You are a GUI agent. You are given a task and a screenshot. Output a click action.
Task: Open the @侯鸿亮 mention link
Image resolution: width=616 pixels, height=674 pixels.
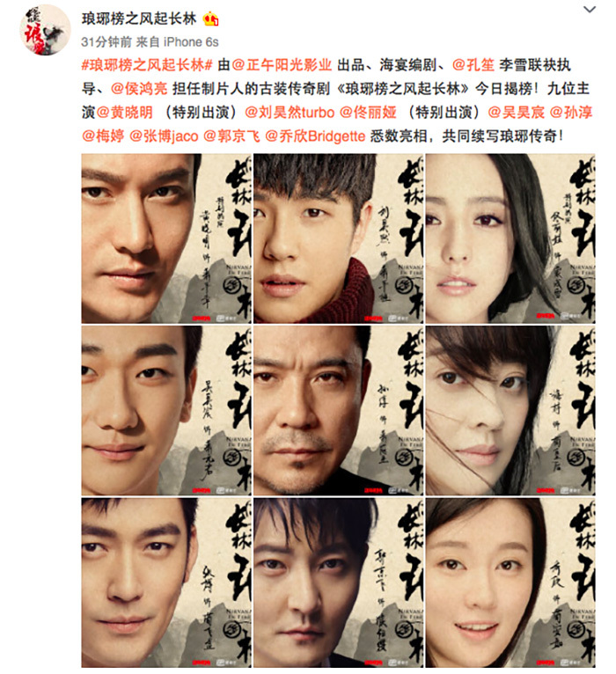point(139,89)
